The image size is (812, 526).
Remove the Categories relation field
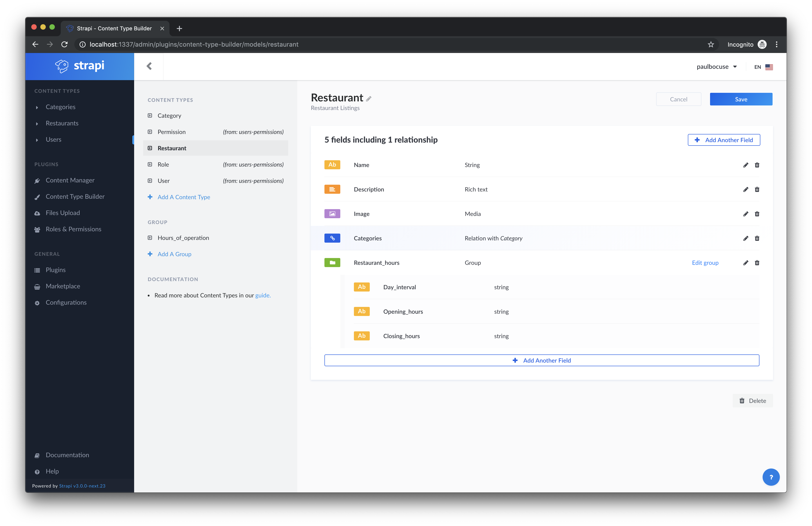(757, 238)
